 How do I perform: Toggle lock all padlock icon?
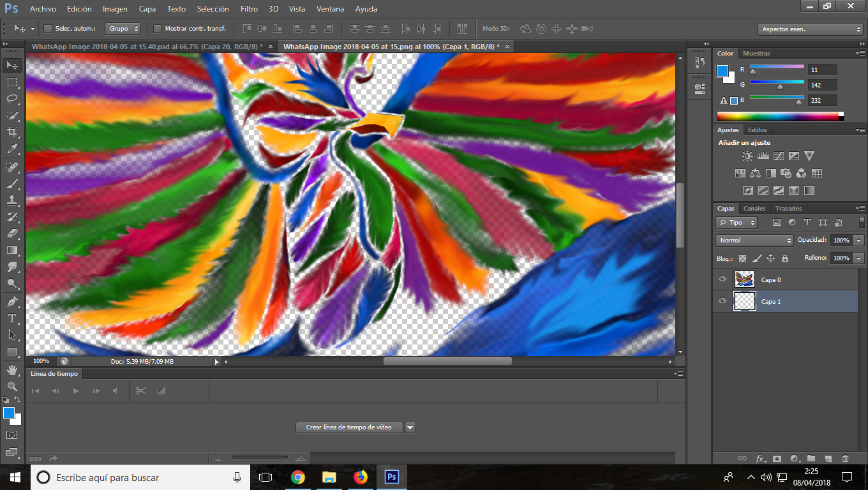[x=785, y=258]
